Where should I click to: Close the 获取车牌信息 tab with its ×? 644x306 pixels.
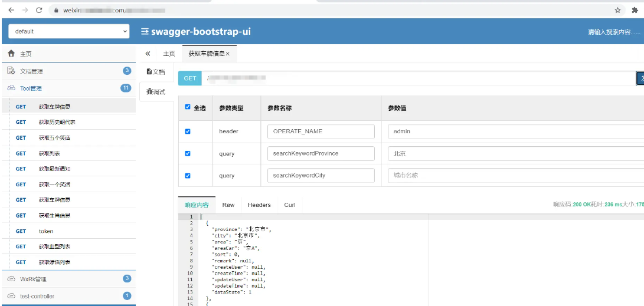tap(227, 54)
